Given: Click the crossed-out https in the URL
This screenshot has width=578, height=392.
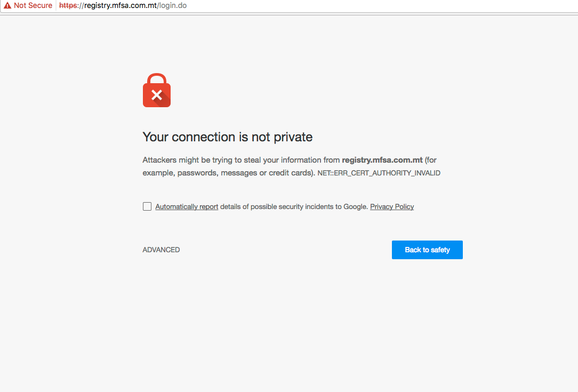Looking at the screenshot, I should pos(68,5).
